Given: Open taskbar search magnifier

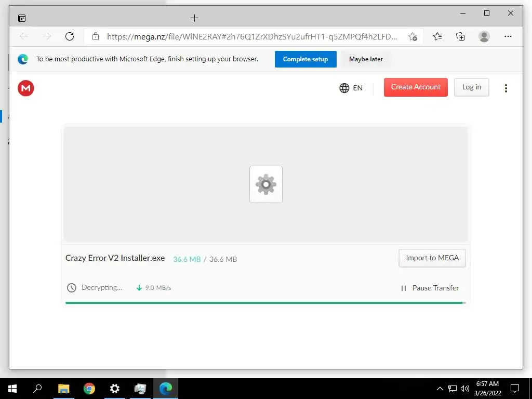Looking at the screenshot, I should (x=37, y=389).
